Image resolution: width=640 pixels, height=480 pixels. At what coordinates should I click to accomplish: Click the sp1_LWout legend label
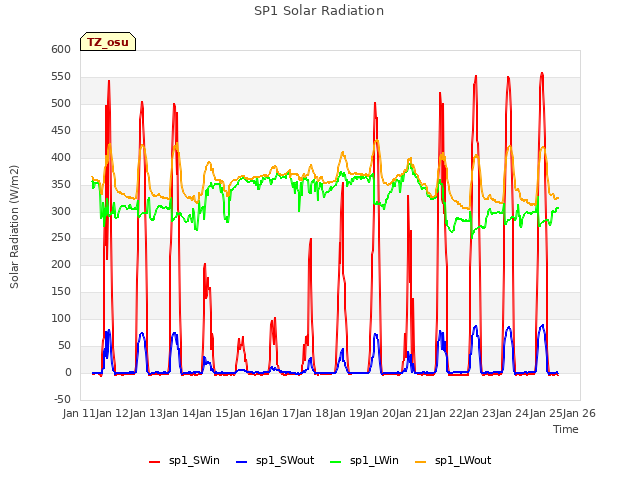click(x=463, y=460)
